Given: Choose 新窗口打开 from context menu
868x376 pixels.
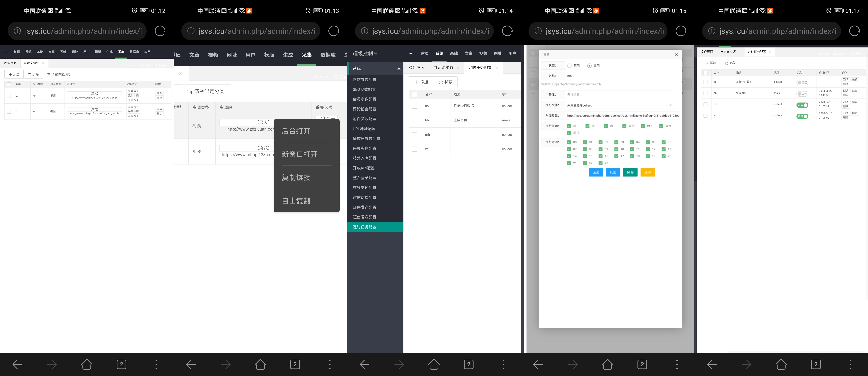Looking at the screenshot, I should [307, 154].
